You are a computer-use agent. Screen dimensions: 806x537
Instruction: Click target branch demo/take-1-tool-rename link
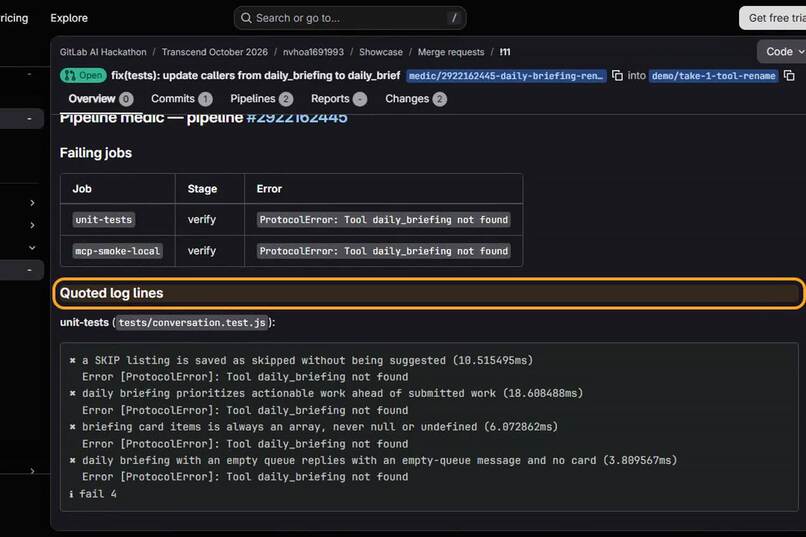coord(713,76)
